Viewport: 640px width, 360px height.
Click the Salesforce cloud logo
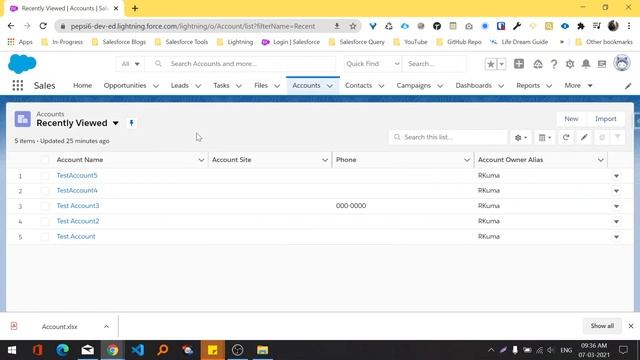click(22, 64)
